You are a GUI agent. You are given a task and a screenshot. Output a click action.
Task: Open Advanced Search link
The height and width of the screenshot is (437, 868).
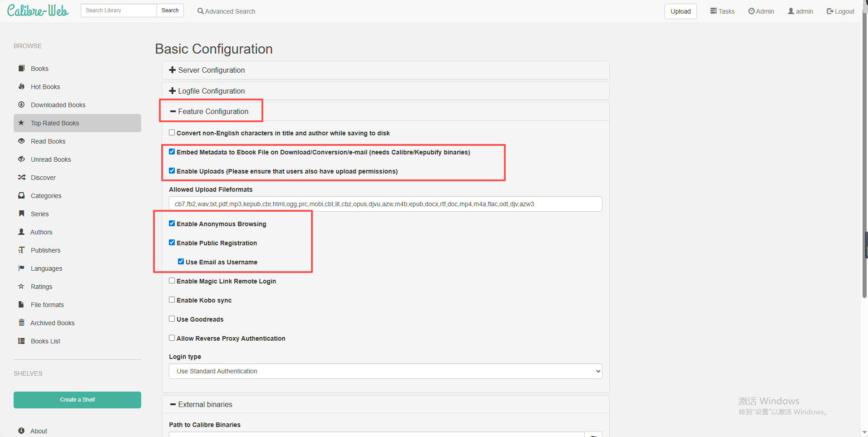[x=226, y=11]
